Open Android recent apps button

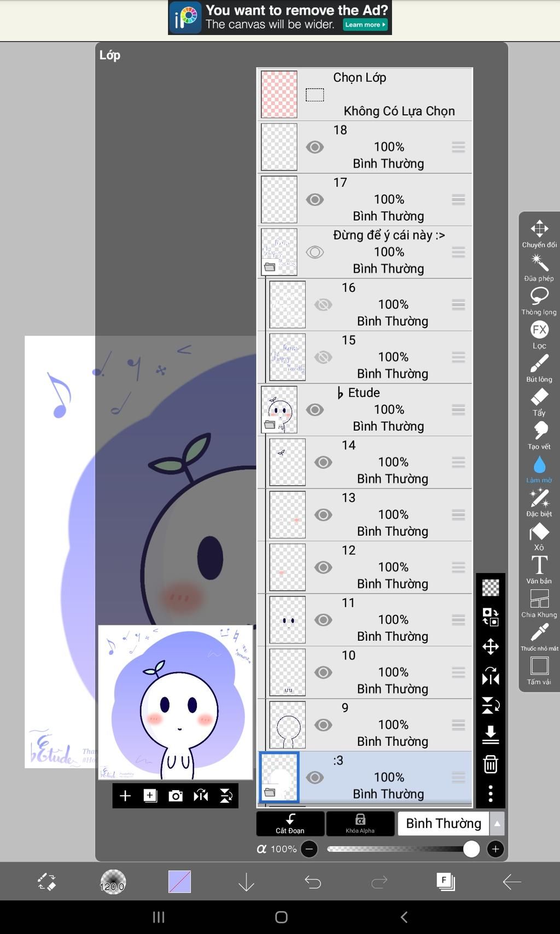(159, 917)
